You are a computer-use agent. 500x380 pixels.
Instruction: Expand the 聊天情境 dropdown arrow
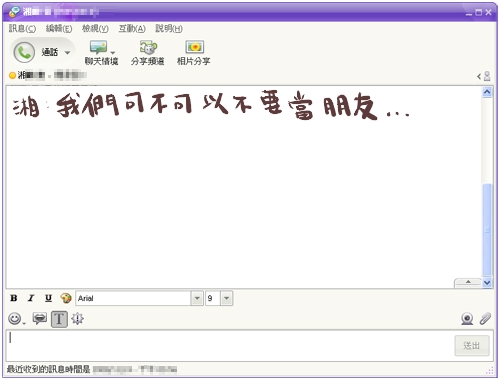point(113,53)
